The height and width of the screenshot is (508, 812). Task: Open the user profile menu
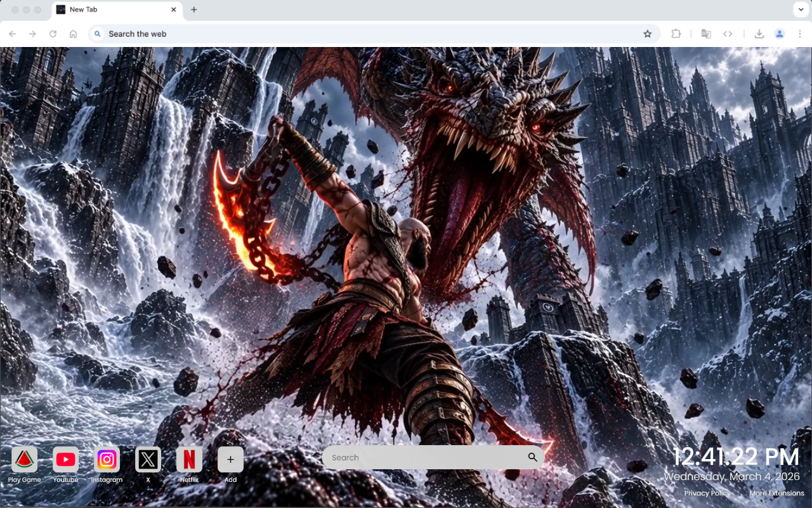click(x=780, y=34)
